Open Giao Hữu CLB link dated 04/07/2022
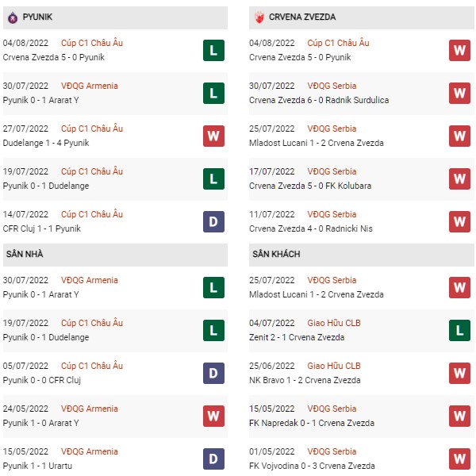 tap(334, 323)
